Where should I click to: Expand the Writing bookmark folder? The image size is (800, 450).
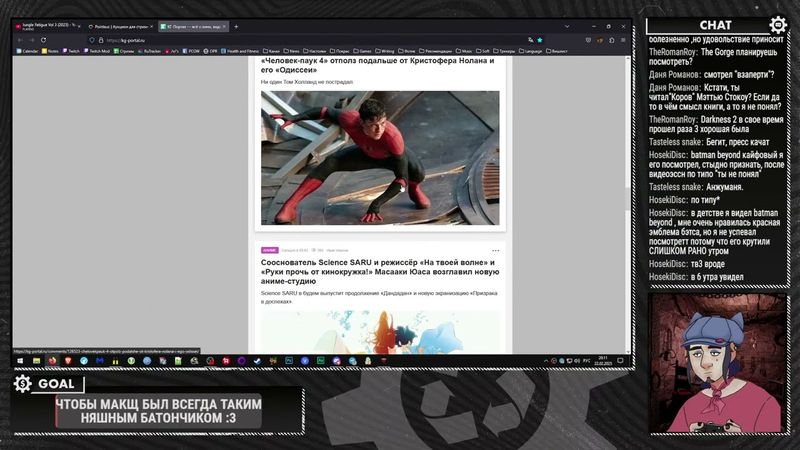[x=385, y=51]
